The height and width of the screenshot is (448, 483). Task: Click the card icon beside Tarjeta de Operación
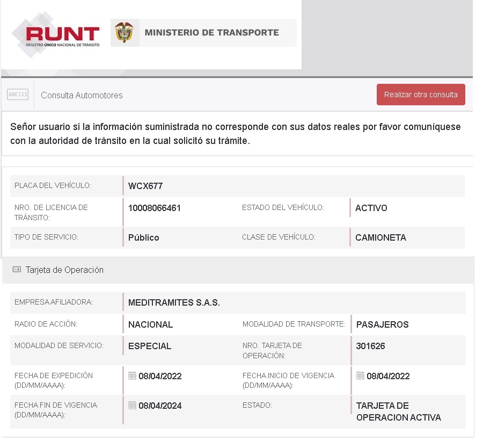tap(17, 270)
